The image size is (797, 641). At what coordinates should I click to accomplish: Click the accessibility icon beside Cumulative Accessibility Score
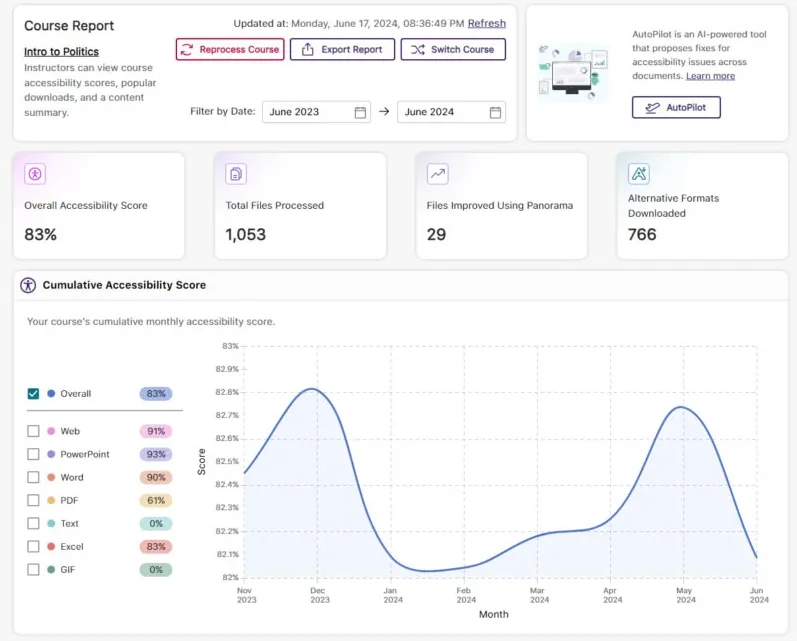pyautogui.click(x=28, y=285)
